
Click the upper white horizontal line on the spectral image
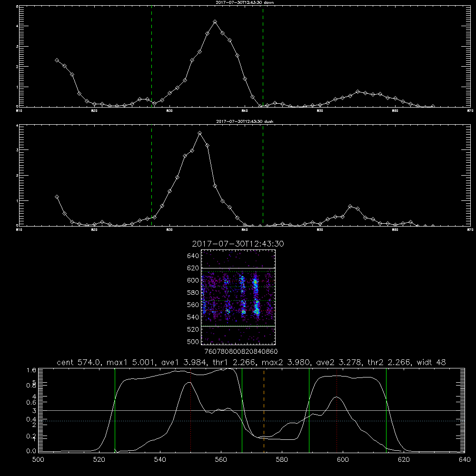pos(238,268)
